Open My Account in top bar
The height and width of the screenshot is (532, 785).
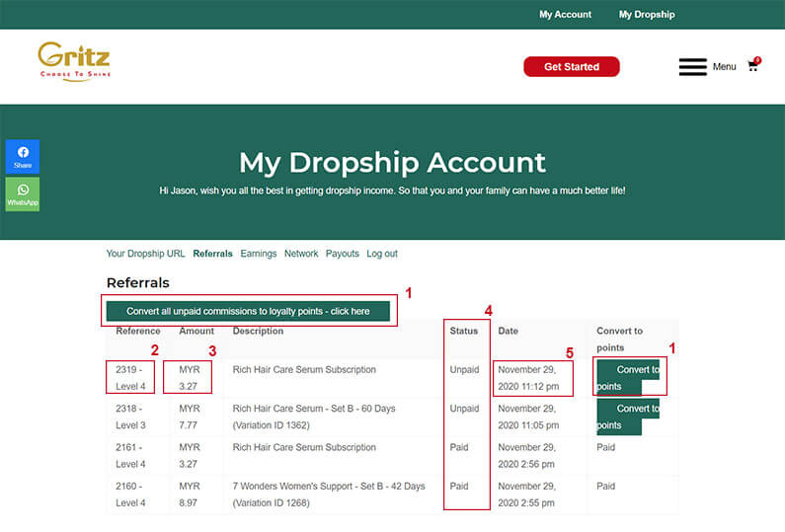[x=565, y=15]
